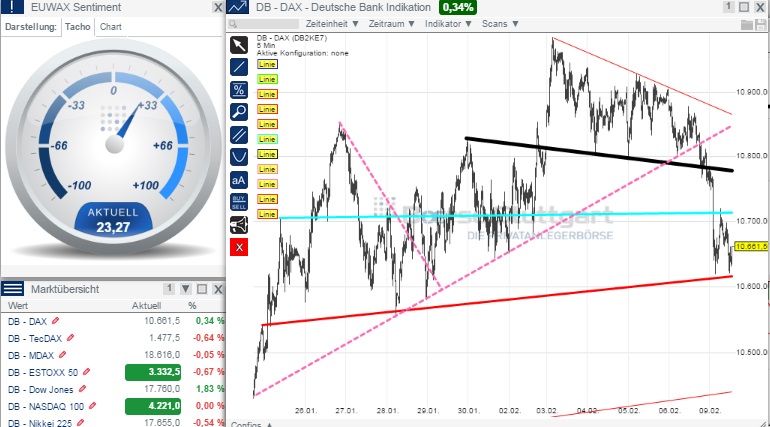The width and height of the screenshot is (770, 427).
Task: Click the green 0,34% badge in chart title
Action: pos(458,7)
